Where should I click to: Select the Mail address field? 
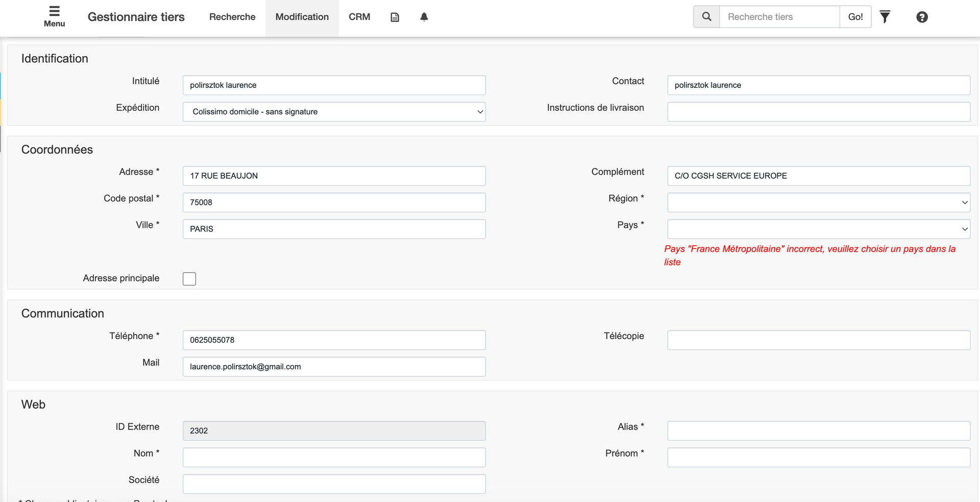334,367
